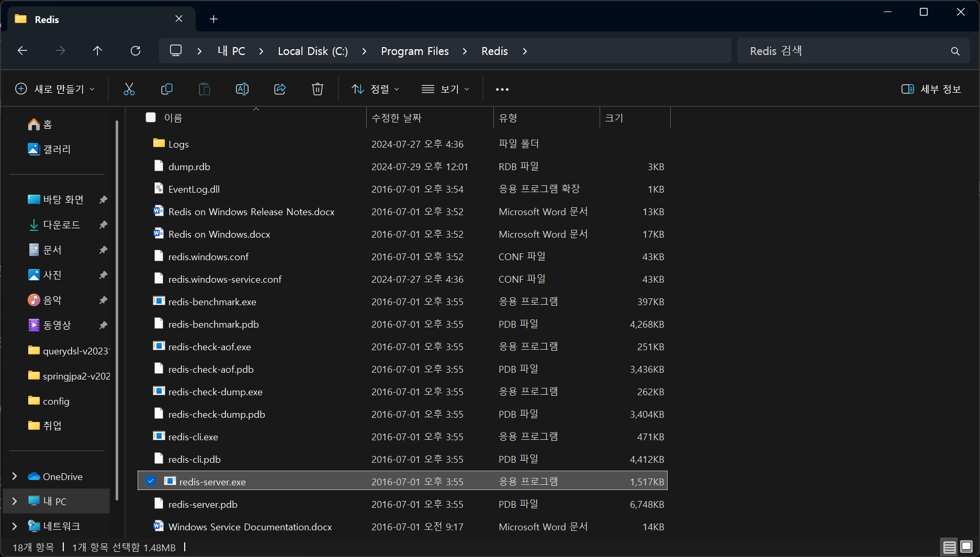Add a new tab with plus button
Viewport: 980px width, 557px height.
213,19
